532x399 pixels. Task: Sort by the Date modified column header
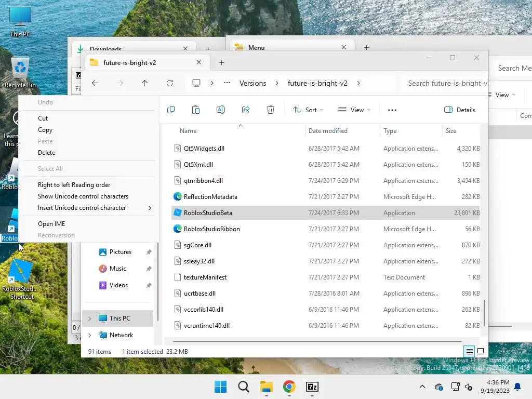(x=328, y=131)
